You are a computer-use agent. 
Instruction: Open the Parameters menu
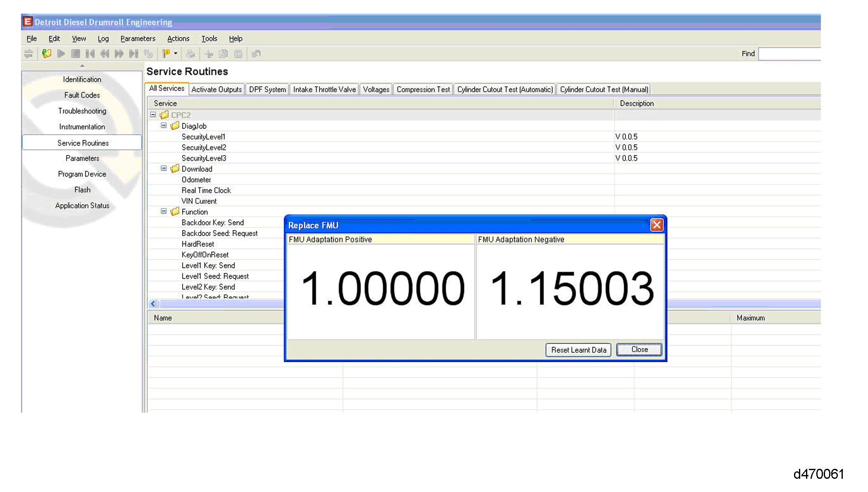138,38
